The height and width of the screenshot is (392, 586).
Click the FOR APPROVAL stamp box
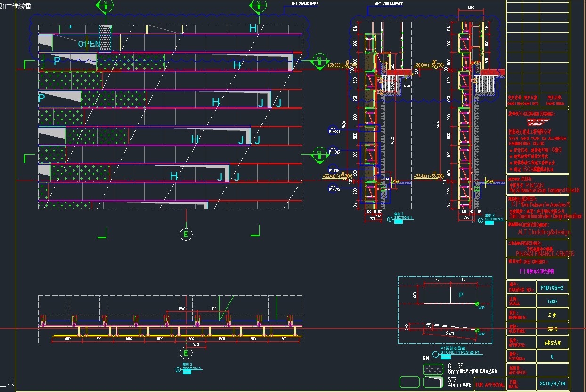click(x=489, y=384)
